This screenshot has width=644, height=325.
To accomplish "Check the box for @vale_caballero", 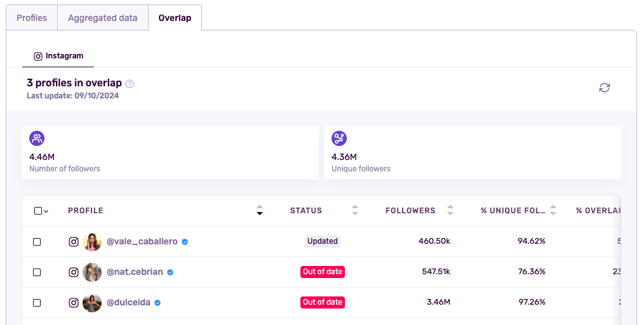I will (x=37, y=242).
